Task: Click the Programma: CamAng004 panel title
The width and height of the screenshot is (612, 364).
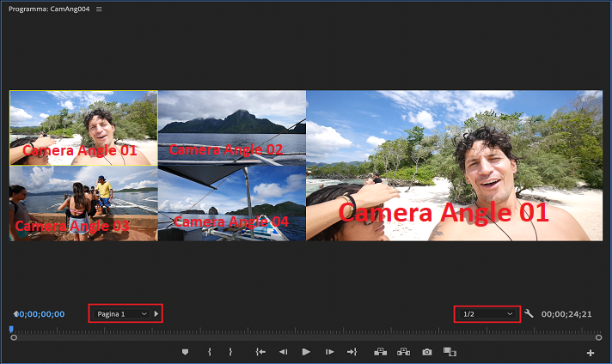Action: click(49, 9)
